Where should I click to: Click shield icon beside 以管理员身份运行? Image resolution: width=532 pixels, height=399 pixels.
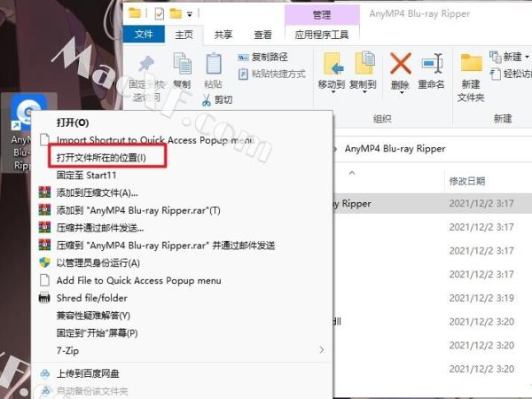pyautogui.click(x=44, y=262)
